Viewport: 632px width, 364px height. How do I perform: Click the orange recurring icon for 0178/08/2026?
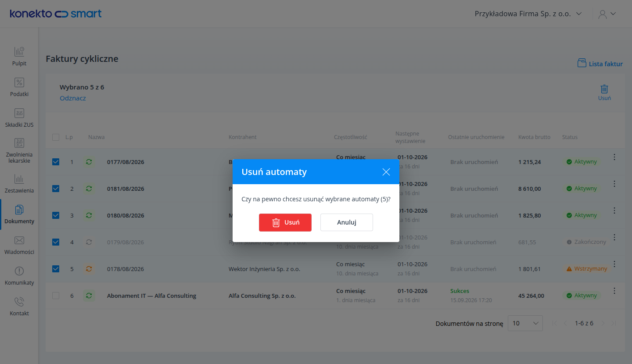pyautogui.click(x=89, y=269)
